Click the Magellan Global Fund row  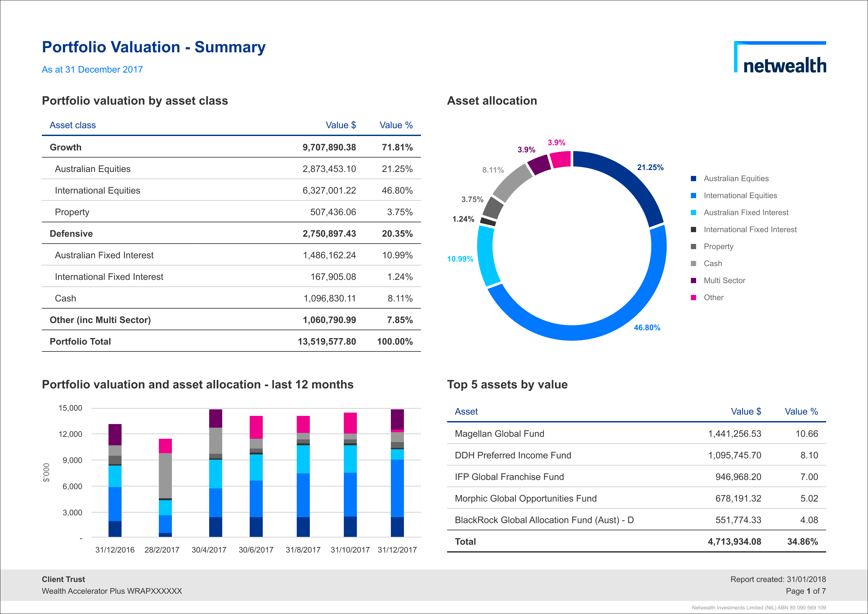pos(636,434)
